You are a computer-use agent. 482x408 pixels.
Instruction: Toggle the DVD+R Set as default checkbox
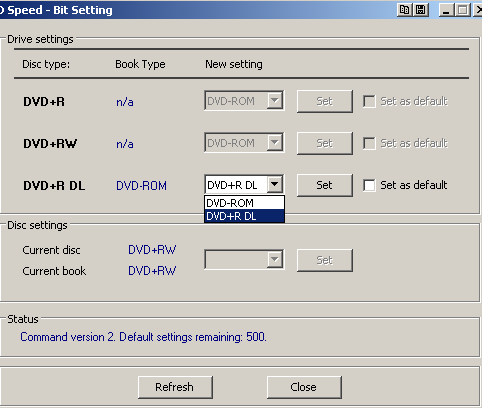369,101
